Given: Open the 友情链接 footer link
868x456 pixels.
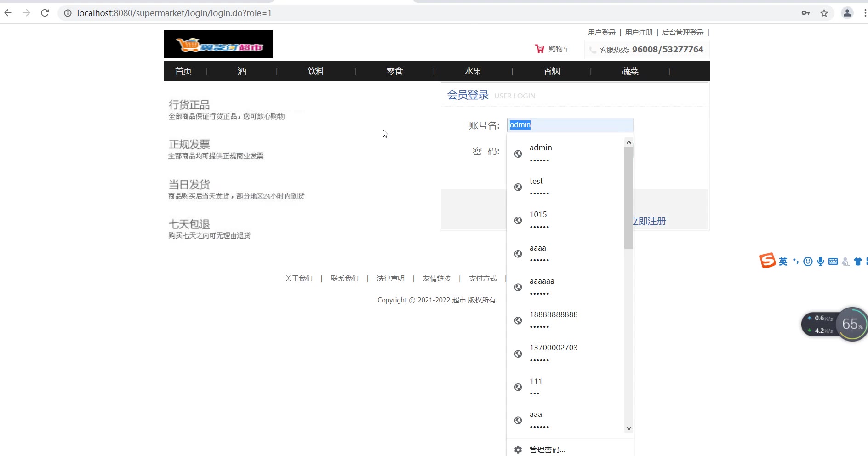Looking at the screenshot, I should point(437,279).
